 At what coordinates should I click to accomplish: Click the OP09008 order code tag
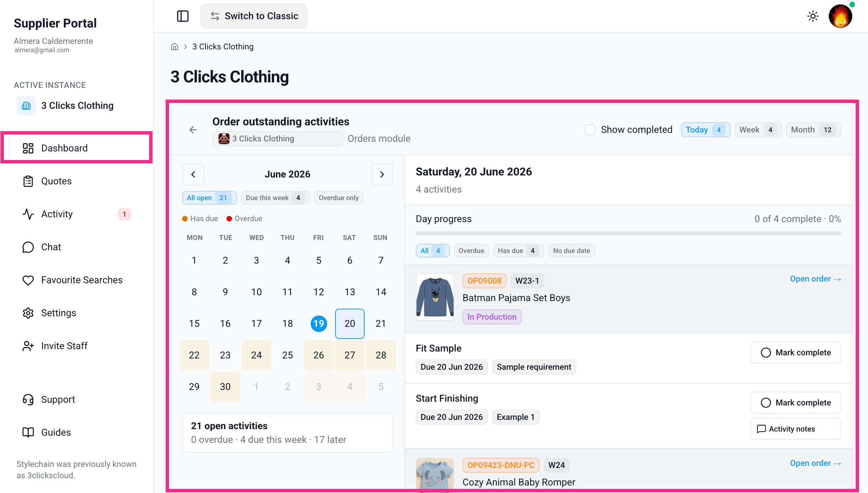coord(484,281)
